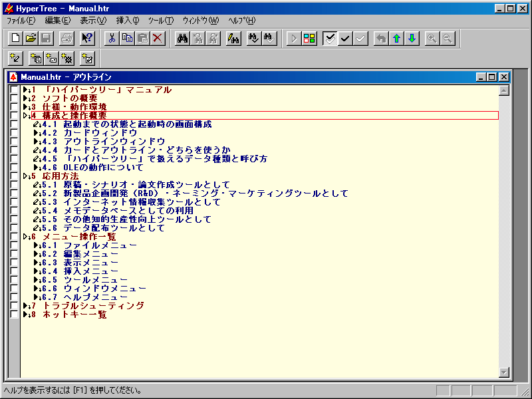Image resolution: width=532 pixels, height=399 pixels.
Task: Open the ウィンドウ(W) menu
Action: 201,21
